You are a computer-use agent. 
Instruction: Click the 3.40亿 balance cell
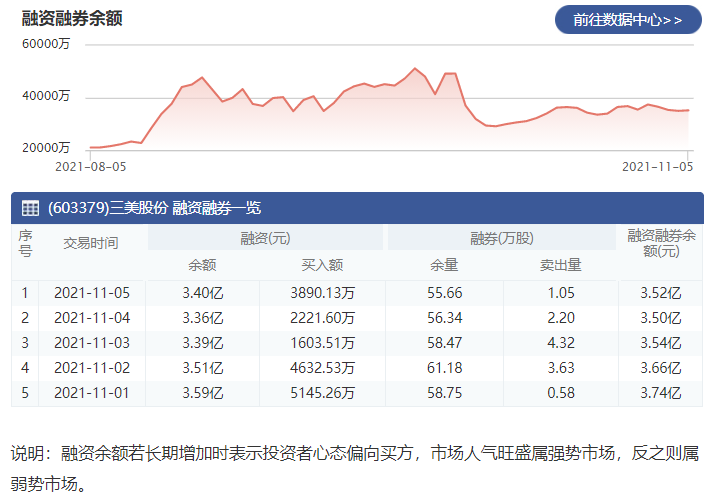point(203,293)
